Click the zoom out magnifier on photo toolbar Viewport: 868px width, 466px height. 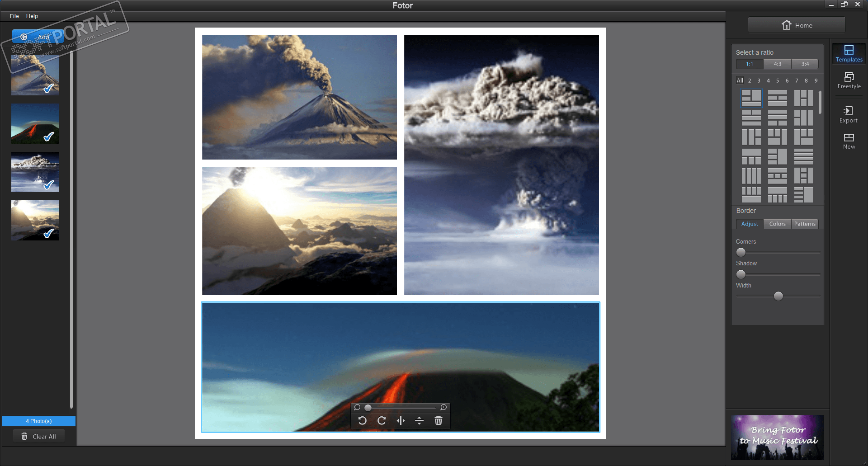coord(357,408)
